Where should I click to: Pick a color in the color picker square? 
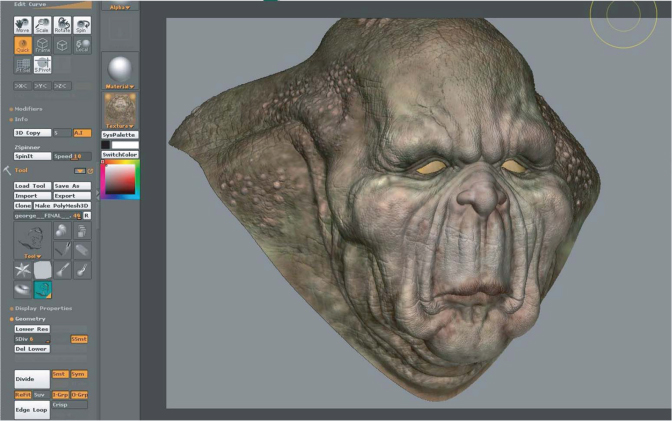pyautogui.click(x=119, y=176)
